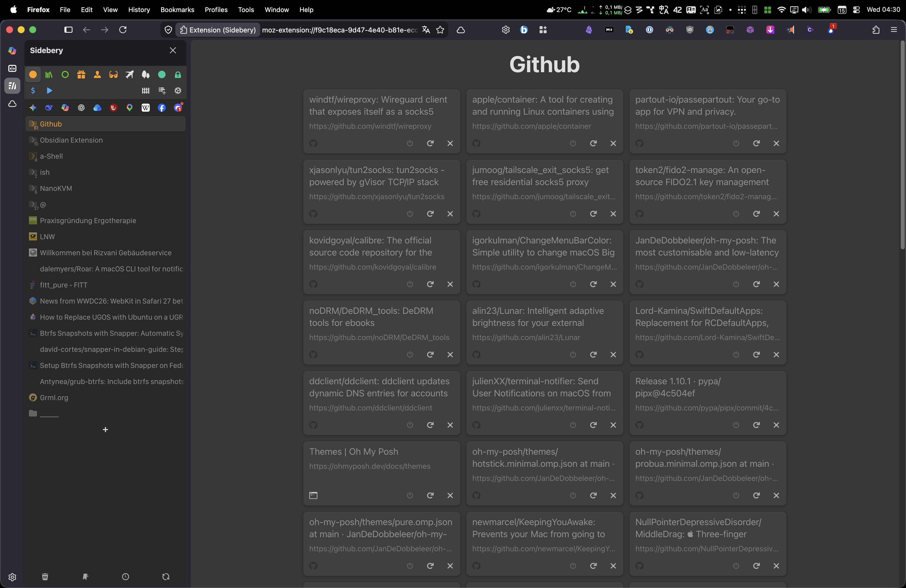This screenshot has width=906, height=588.
Task: Bookmark this page with star icon
Action: tap(440, 30)
